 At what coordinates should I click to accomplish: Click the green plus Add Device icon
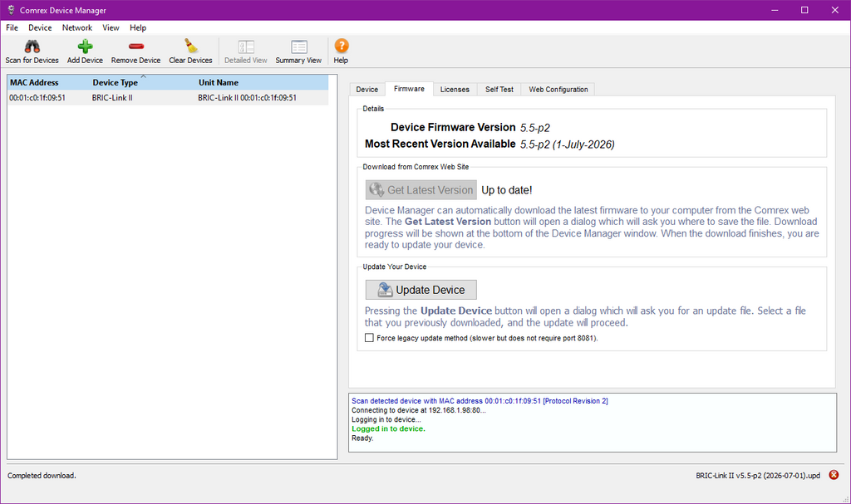coord(85,46)
